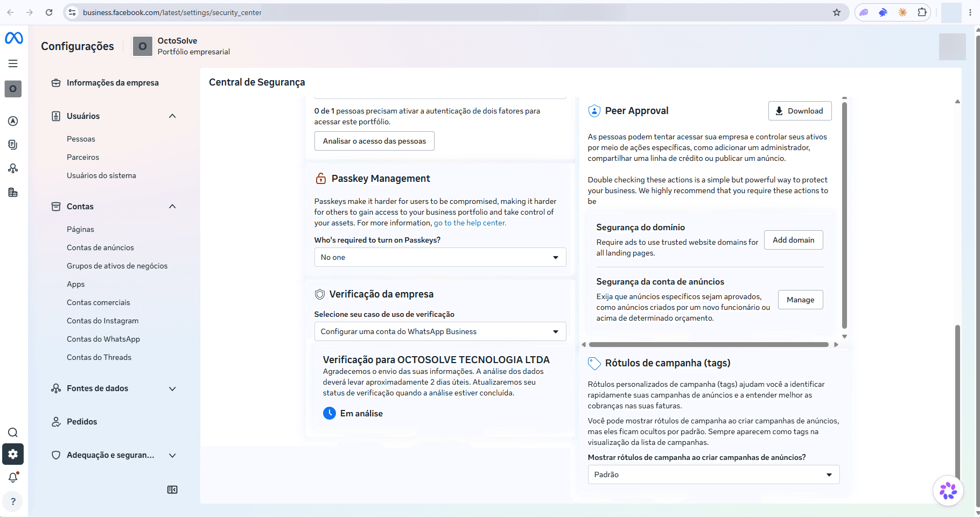This screenshot has height=517, width=980.
Task: Toggle the sidebar collapse icon
Action: click(x=172, y=490)
